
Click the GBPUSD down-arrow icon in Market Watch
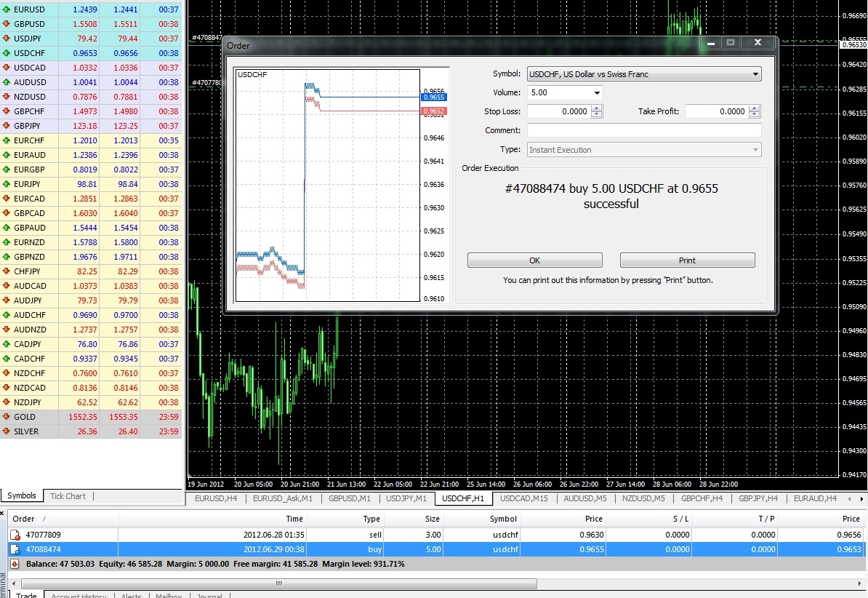click(x=7, y=24)
